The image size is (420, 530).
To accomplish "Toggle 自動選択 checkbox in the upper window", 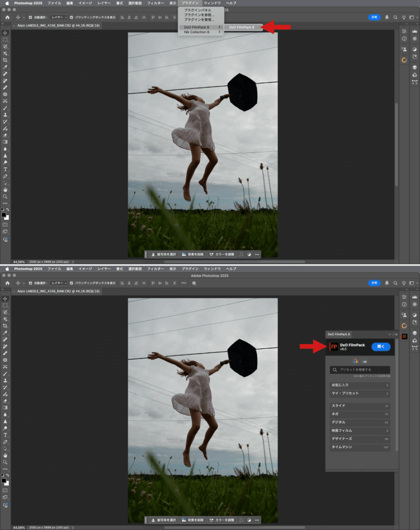I will pyautogui.click(x=31, y=17).
